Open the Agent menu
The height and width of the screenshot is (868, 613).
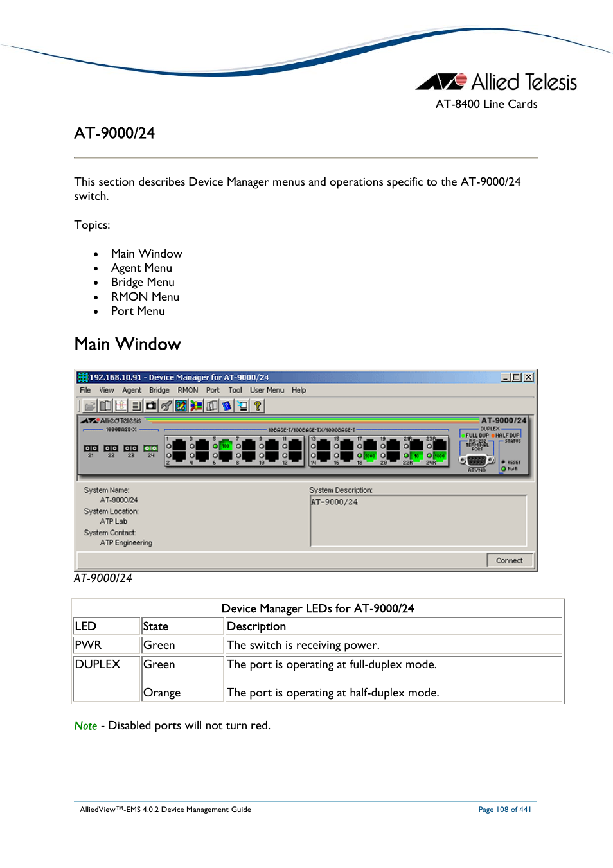tap(132, 390)
